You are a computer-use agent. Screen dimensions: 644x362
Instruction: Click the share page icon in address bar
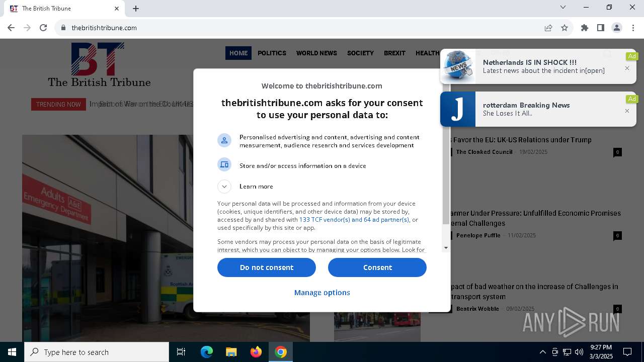[x=548, y=28]
